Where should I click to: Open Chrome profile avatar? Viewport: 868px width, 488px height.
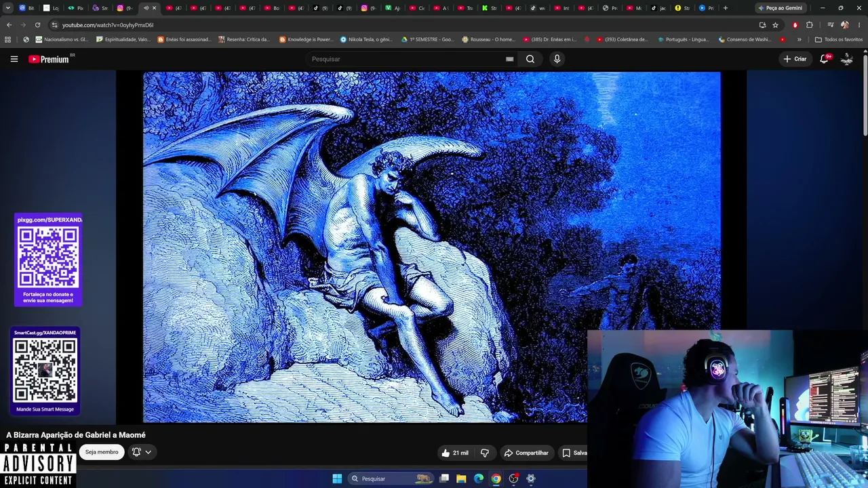click(844, 25)
